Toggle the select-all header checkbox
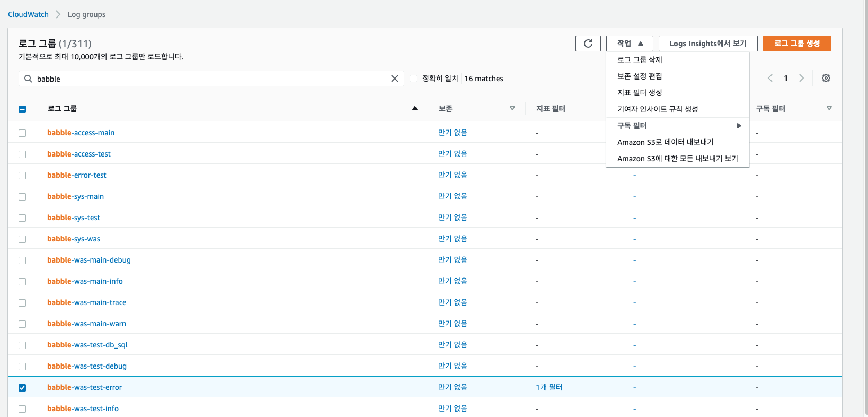The height and width of the screenshot is (417, 868). coord(22,109)
